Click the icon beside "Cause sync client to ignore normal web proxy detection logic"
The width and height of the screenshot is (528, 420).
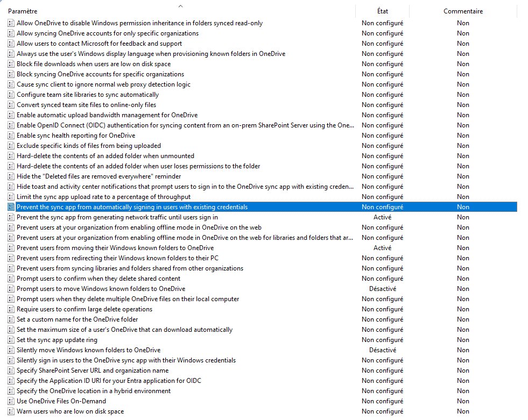click(11, 84)
